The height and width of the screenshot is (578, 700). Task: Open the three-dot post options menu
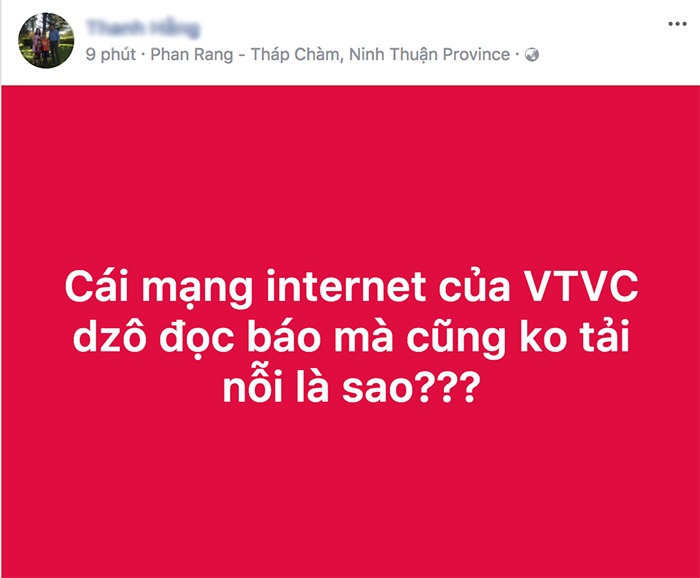click(x=677, y=24)
